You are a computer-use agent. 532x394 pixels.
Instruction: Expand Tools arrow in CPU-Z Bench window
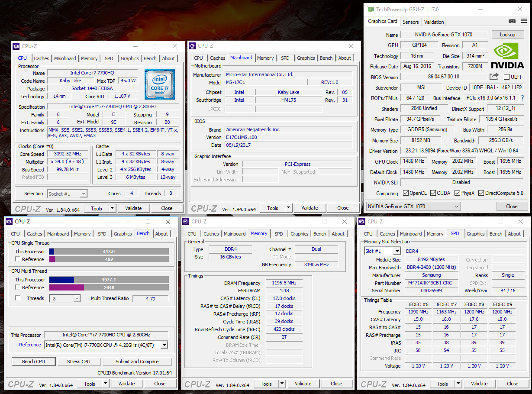[105, 384]
